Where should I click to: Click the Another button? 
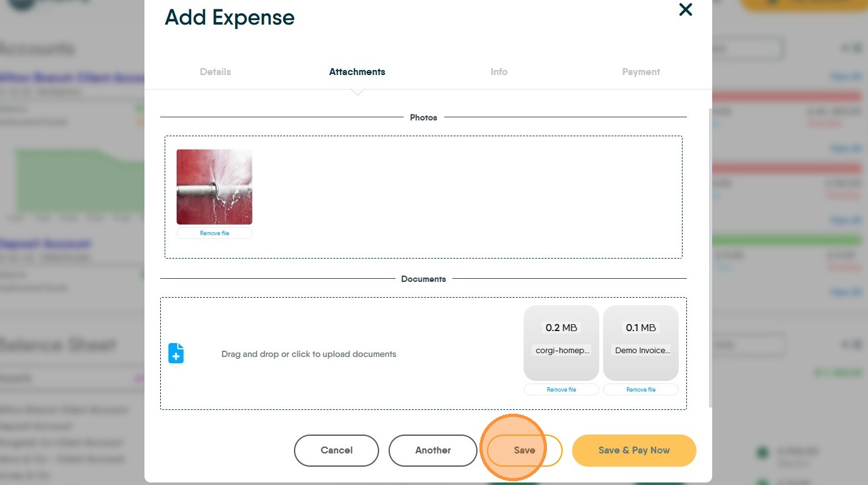click(433, 450)
